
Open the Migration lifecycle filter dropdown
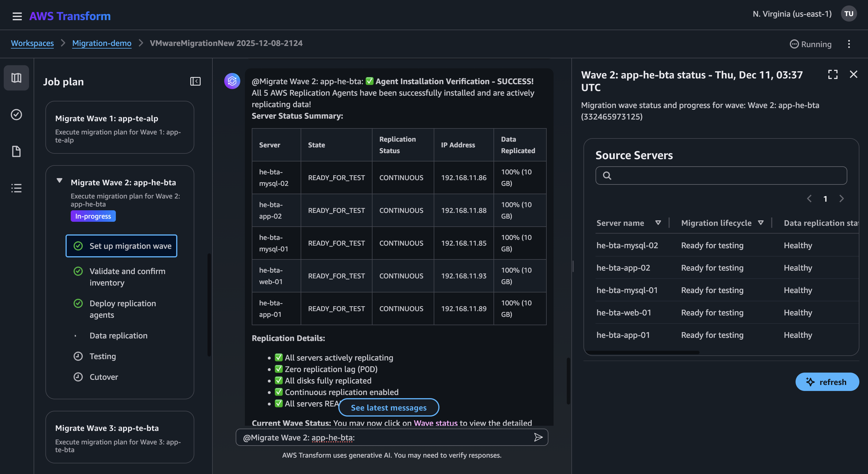click(x=761, y=223)
